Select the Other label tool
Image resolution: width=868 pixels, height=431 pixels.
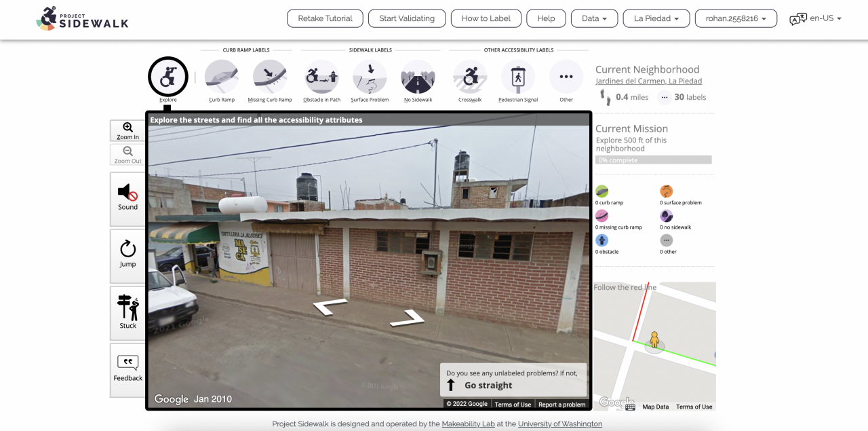pyautogui.click(x=566, y=77)
